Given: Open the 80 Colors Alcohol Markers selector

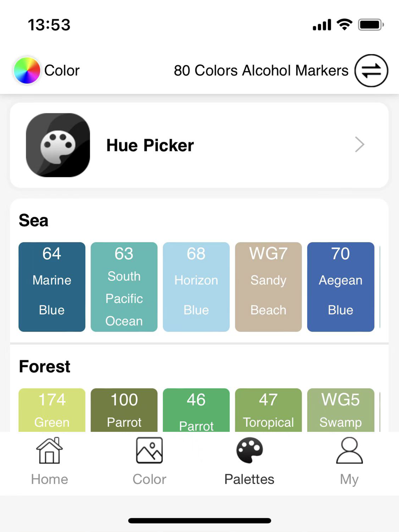Looking at the screenshot, I should point(261,71).
